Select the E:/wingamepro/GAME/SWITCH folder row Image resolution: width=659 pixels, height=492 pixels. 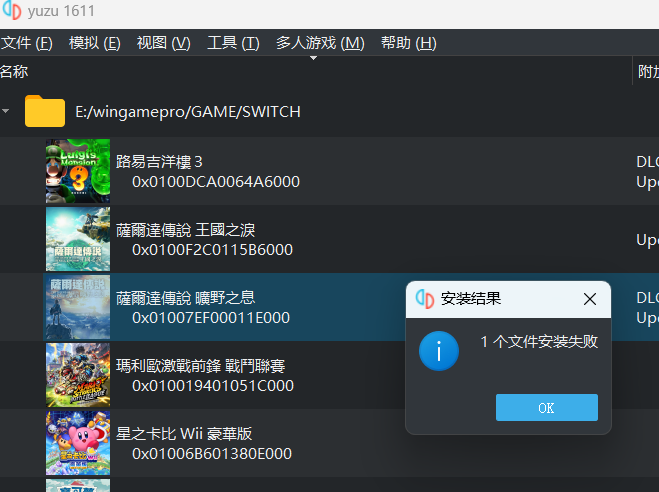coord(330,111)
